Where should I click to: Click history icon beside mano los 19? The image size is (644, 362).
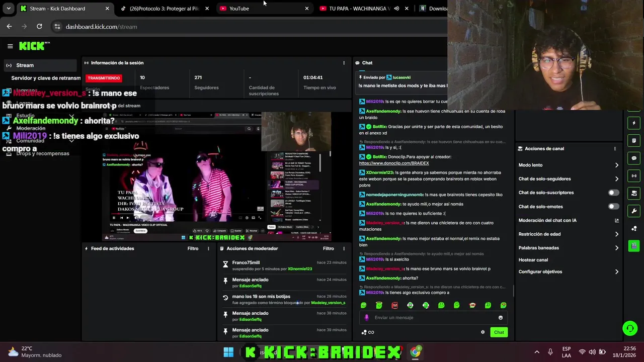pyautogui.click(x=225, y=298)
